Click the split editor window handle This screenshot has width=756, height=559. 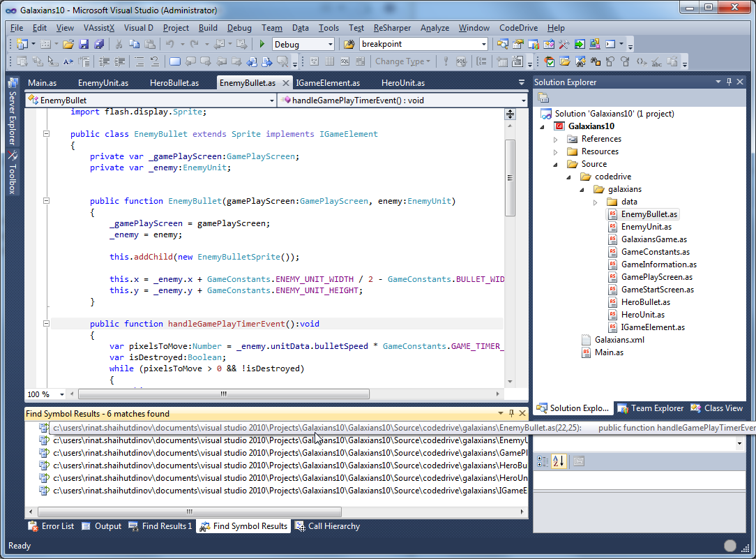click(x=510, y=114)
